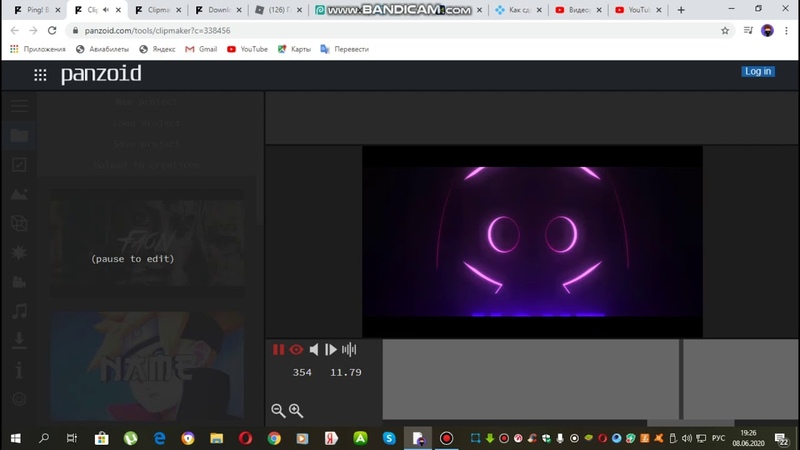
Task: Open the Skype taskbar icon
Action: pyautogui.click(x=389, y=438)
